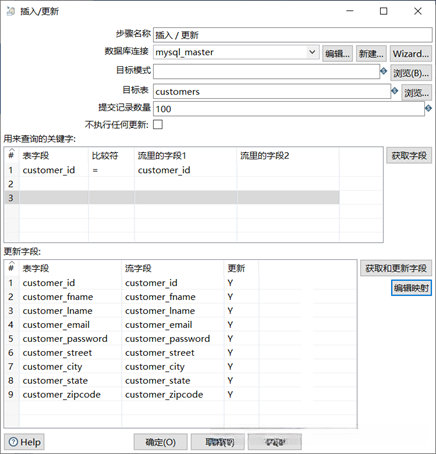Click the 流里的字段2 column header
This screenshot has width=436, height=454.
(x=265, y=156)
